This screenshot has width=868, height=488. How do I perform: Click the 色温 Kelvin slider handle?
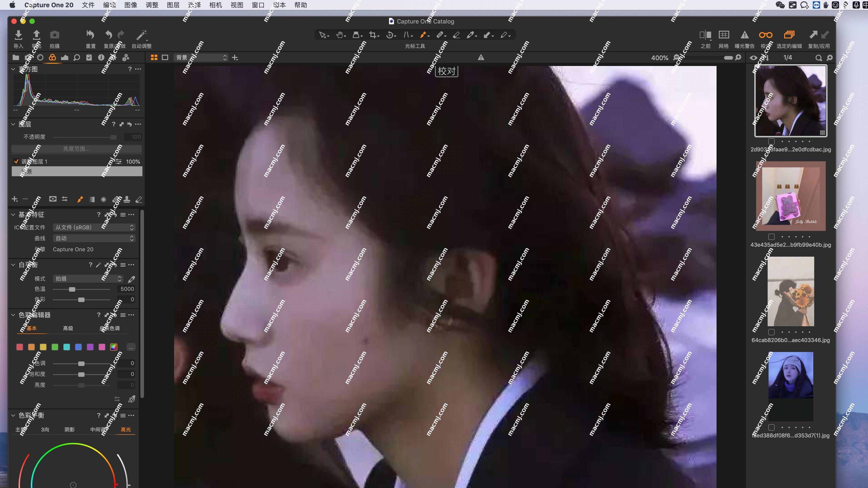click(72, 289)
